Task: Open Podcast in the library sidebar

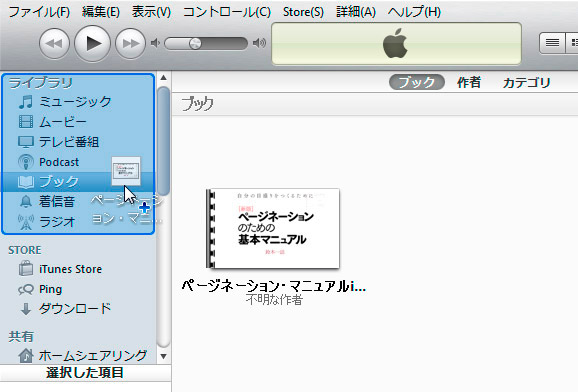Action: [48, 162]
